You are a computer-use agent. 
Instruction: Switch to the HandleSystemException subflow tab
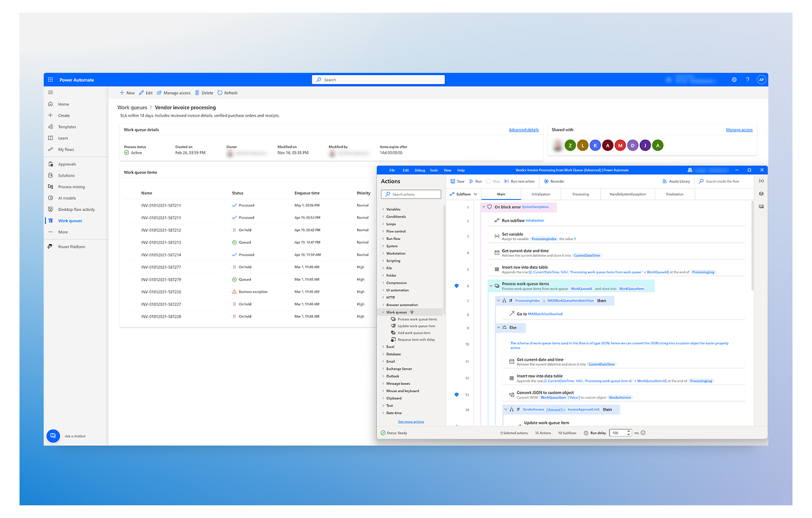[x=628, y=194]
